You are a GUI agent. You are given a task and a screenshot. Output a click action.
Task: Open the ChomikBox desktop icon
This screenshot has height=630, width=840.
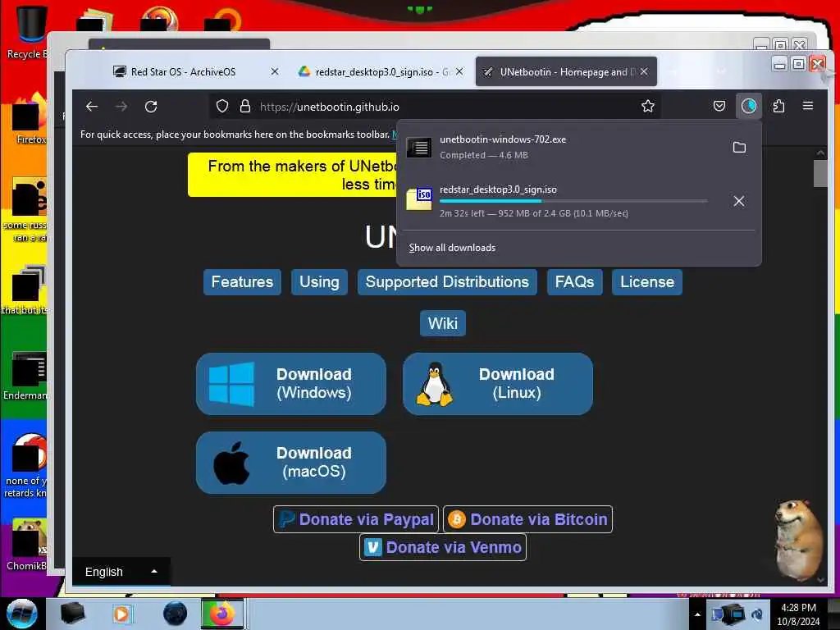point(26,545)
